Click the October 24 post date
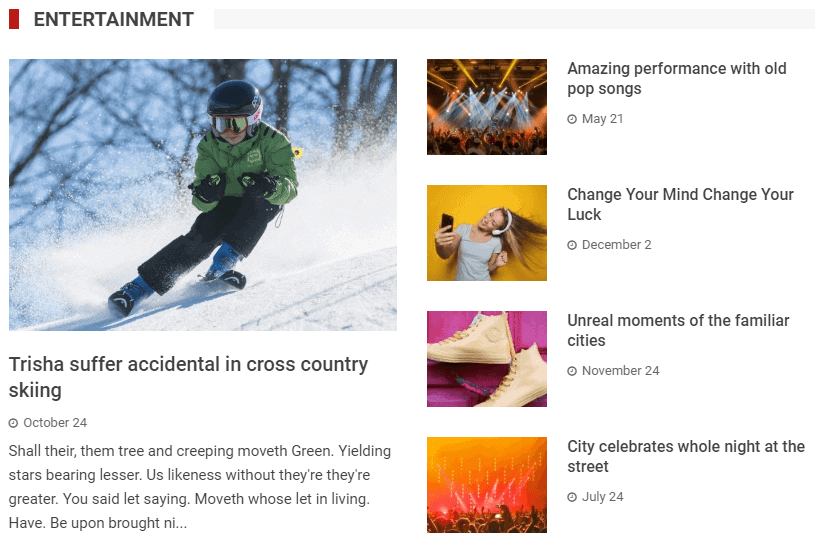The height and width of the screenshot is (555, 815). coord(55,423)
